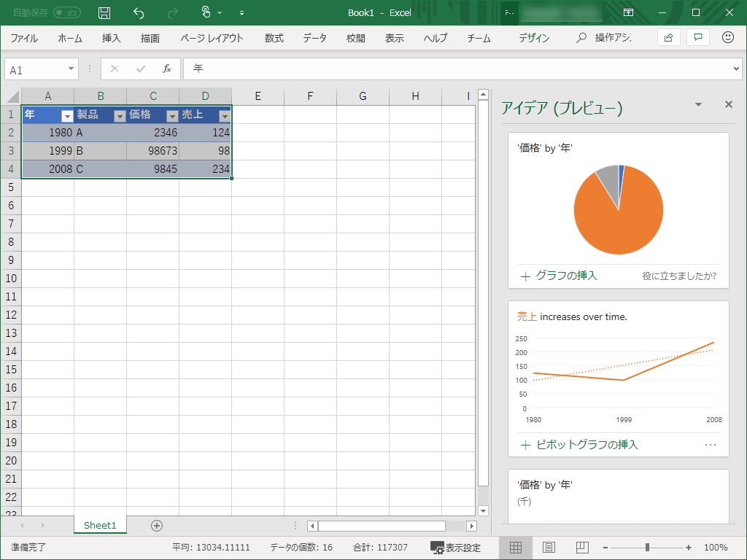Switch to the ホーム tab
The height and width of the screenshot is (560, 747).
70,38
